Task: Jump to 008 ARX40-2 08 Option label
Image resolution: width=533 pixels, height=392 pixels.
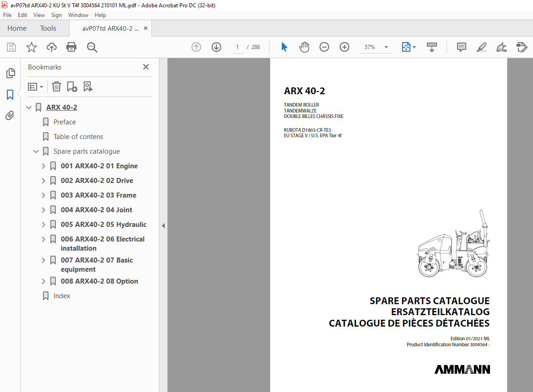Action: tap(100, 281)
